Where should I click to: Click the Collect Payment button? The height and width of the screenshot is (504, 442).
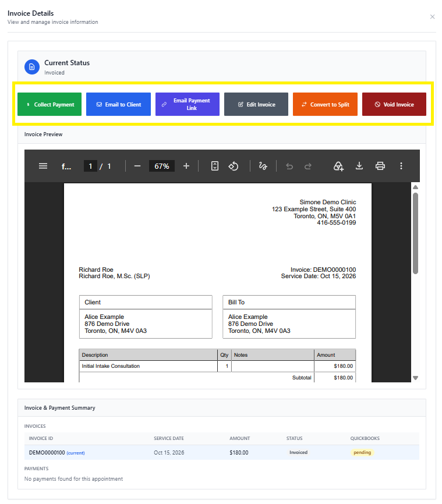[x=49, y=104]
